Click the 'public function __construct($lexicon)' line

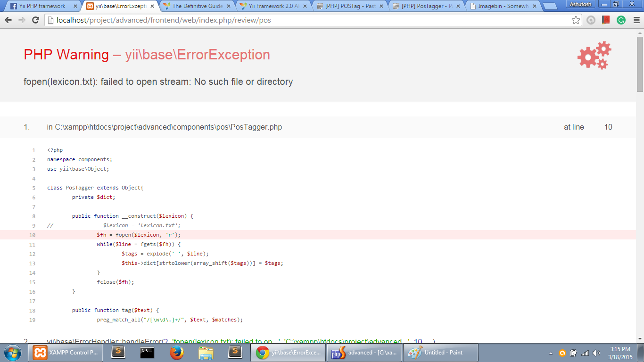(132, 216)
